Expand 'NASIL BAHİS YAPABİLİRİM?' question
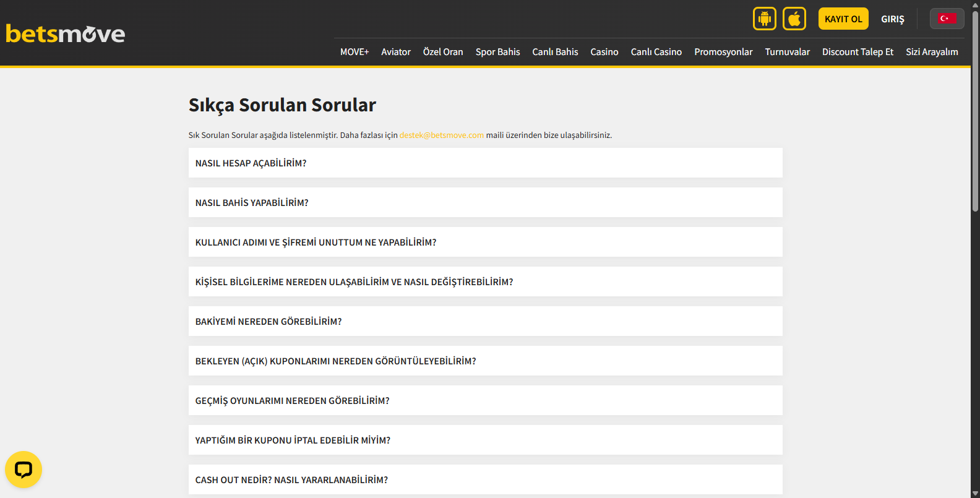 click(485, 203)
